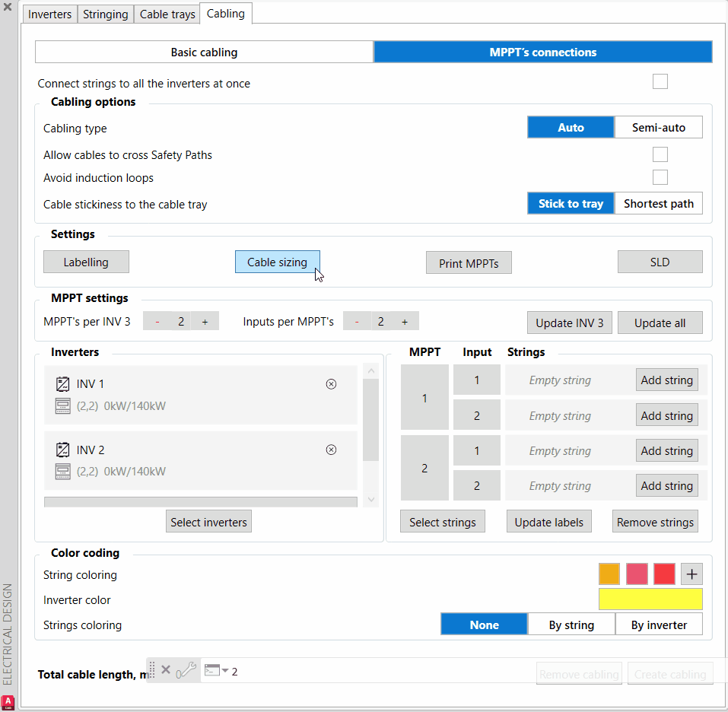Click the INV 1 inverter symbol icon
728x712 pixels.
pyautogui.click(x=63, y=384)
